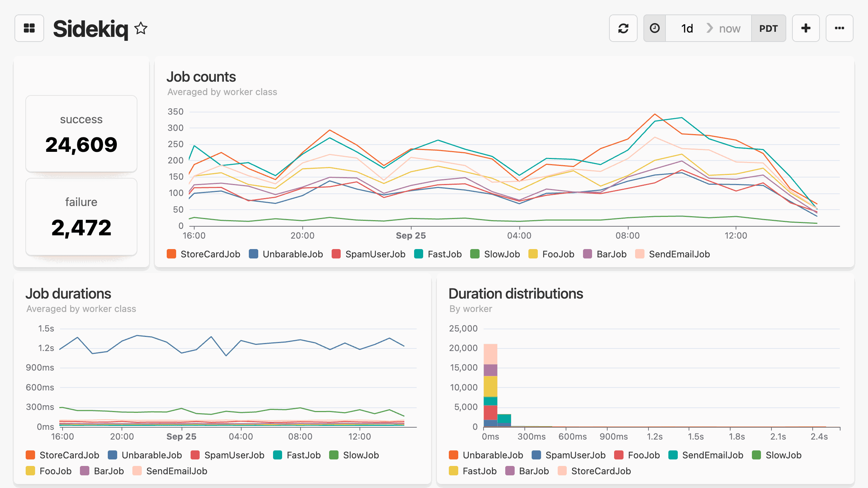Open the now end time selector
Screen dimensions: 868x488
729,28
